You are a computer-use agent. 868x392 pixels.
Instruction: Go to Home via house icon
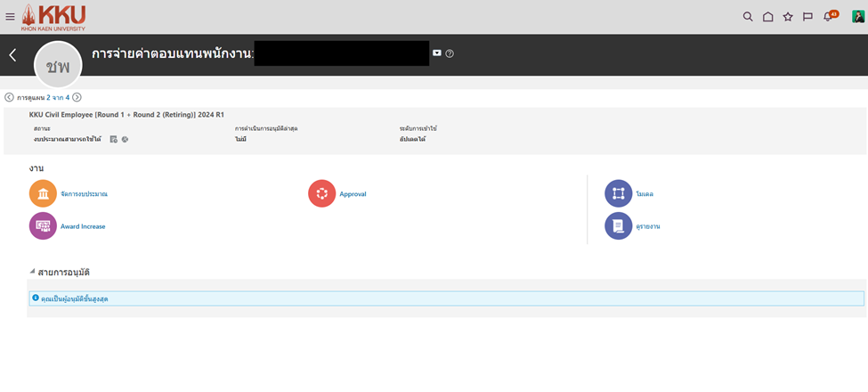tap(767, 16)
